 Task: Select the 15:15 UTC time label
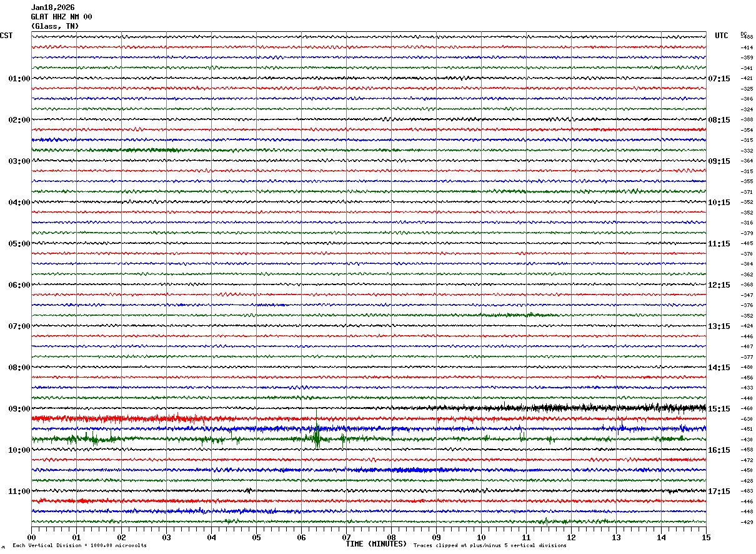[719, 409]
